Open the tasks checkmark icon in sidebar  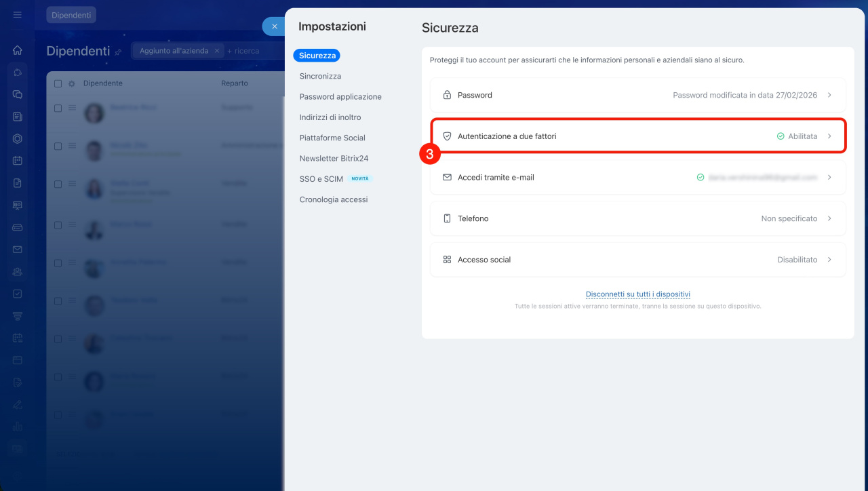(18, 294)
